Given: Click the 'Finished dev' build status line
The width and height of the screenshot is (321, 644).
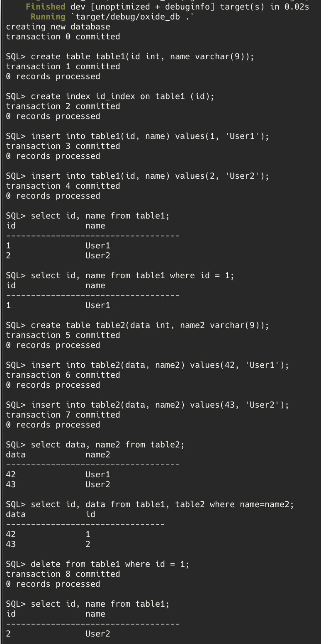Looking at the screenshot, I should pyautogui.click(x=167, y=7).
